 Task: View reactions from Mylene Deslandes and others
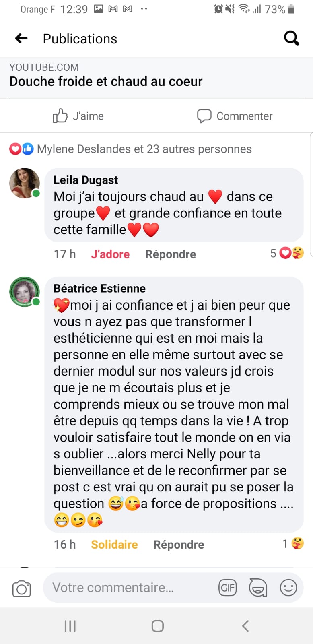(131, 149)
